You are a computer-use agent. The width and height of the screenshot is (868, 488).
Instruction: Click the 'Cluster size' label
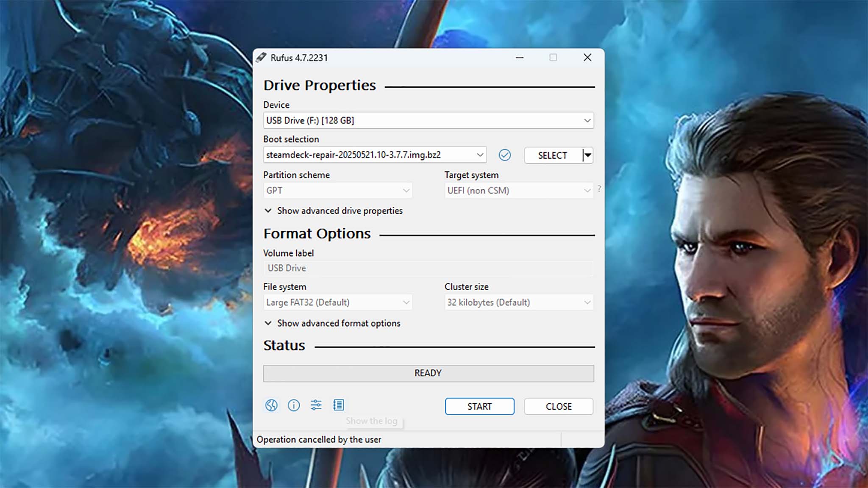click(x=466, y=287)
